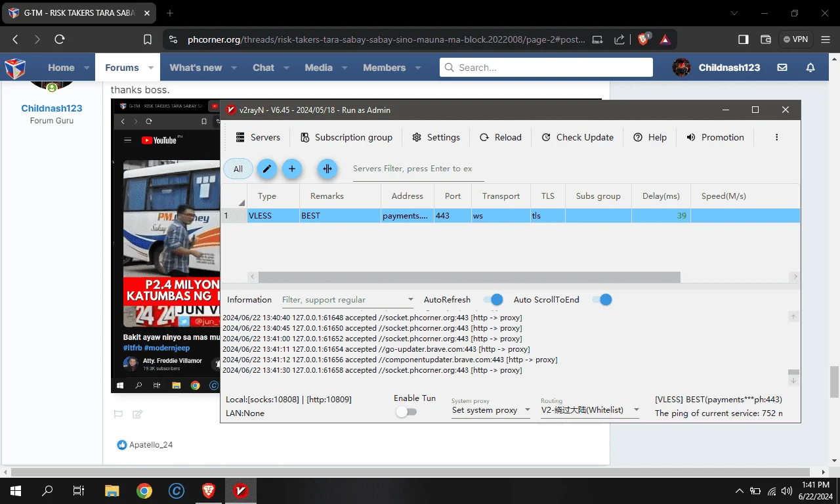Image resolution: width=840 pixels, height=504 pixels.
Task: Open the Servers menu in v2rayN
Action: pyautogui.click(x=257, y=137)
